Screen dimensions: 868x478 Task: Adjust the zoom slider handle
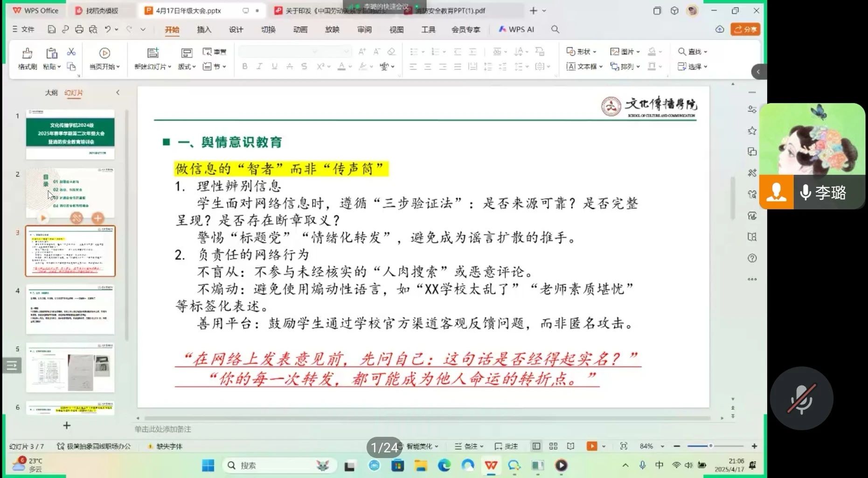click(710, 446)
